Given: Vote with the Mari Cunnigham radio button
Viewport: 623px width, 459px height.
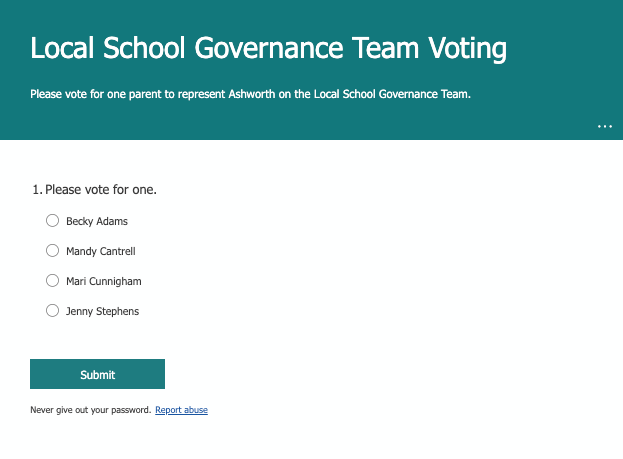Looking at the screenshot, I should click(x=53, y=281).
